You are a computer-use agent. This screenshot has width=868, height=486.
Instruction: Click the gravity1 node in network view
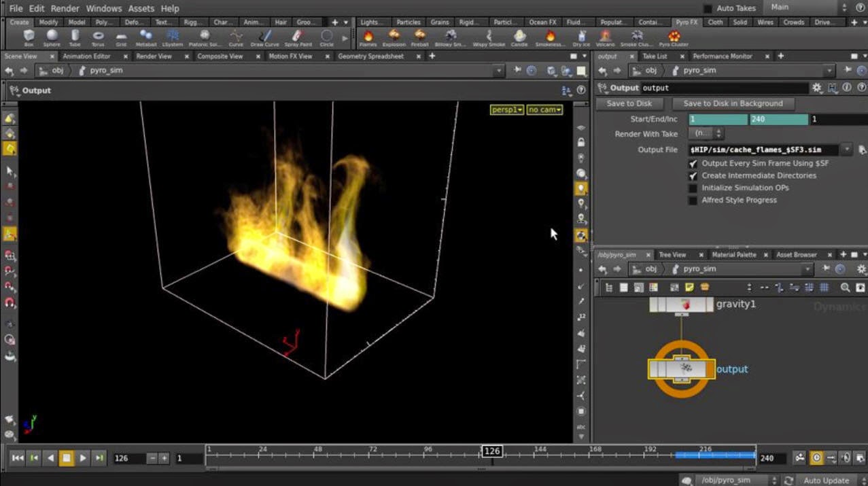coord(682,305)
